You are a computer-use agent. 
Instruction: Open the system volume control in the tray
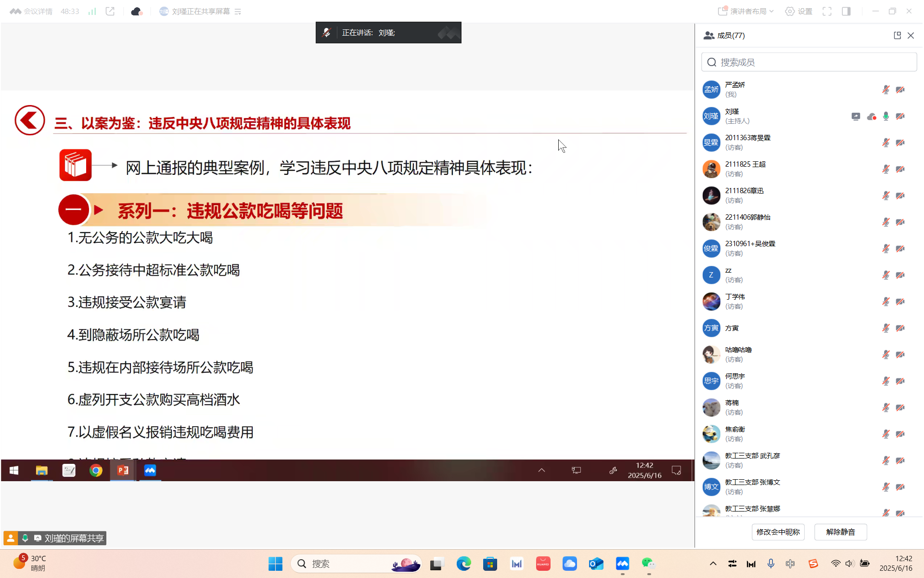[849, 563]
